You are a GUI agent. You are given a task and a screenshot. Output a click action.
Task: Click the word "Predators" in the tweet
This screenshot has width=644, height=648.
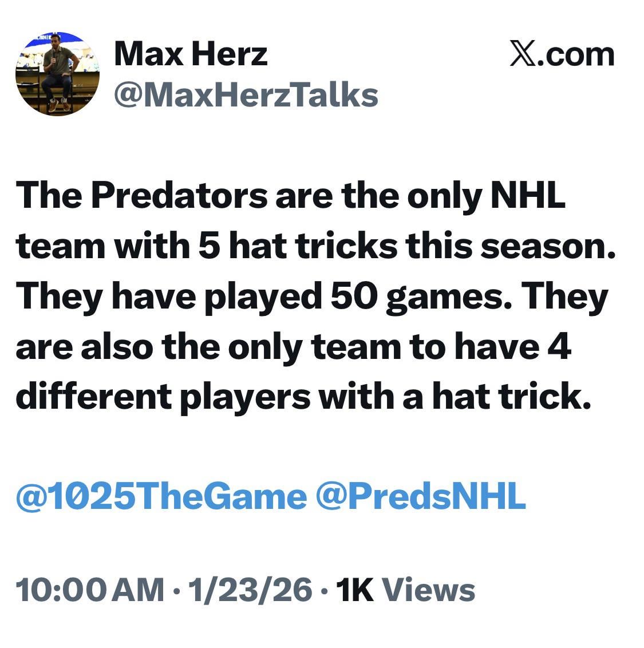coord(179,196)
